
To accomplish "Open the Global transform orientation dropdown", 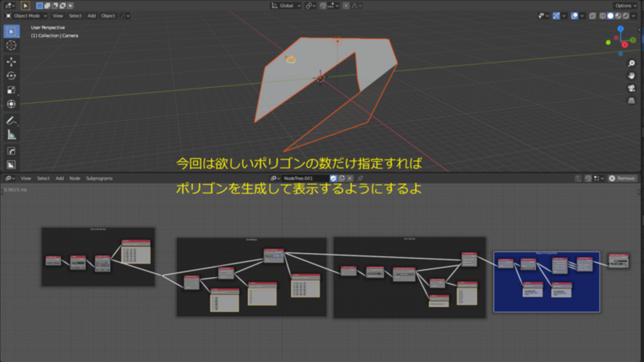I will pos(286,6).
